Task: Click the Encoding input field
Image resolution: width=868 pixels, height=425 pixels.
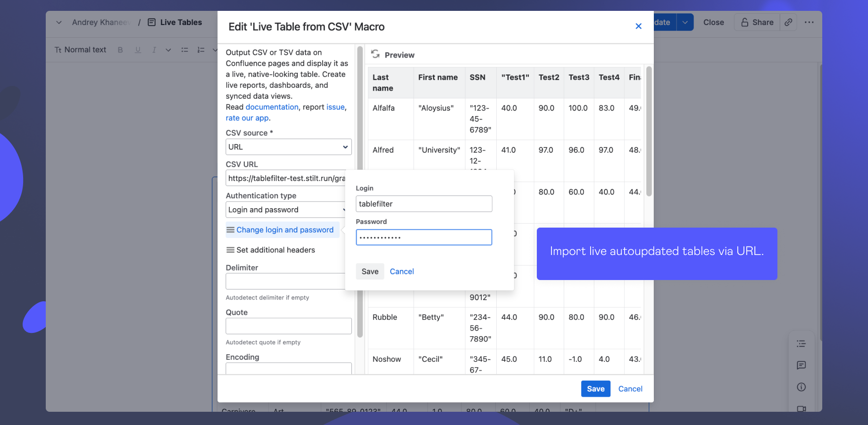Action: click(289, 368)
